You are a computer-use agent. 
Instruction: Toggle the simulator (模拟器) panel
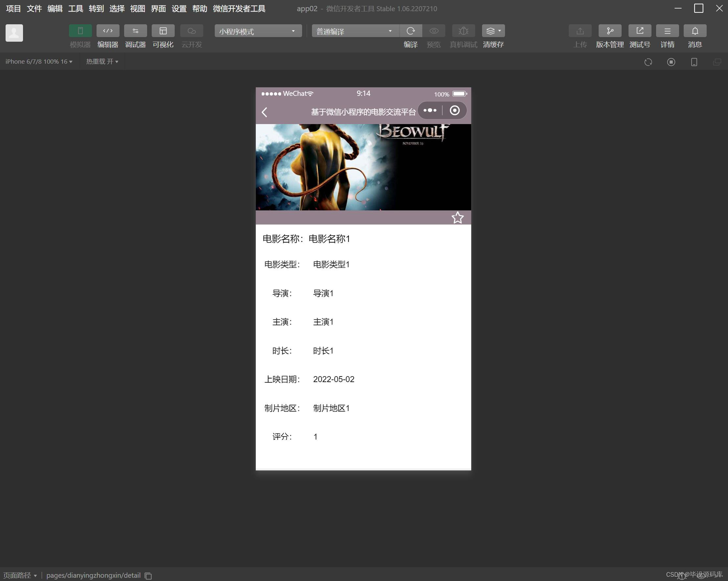tap(80, 31)
